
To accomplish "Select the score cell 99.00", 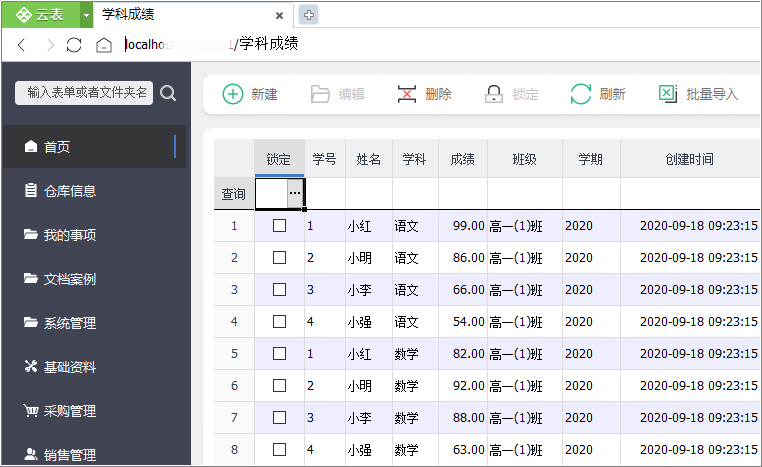I will click(x=463, y=226).
